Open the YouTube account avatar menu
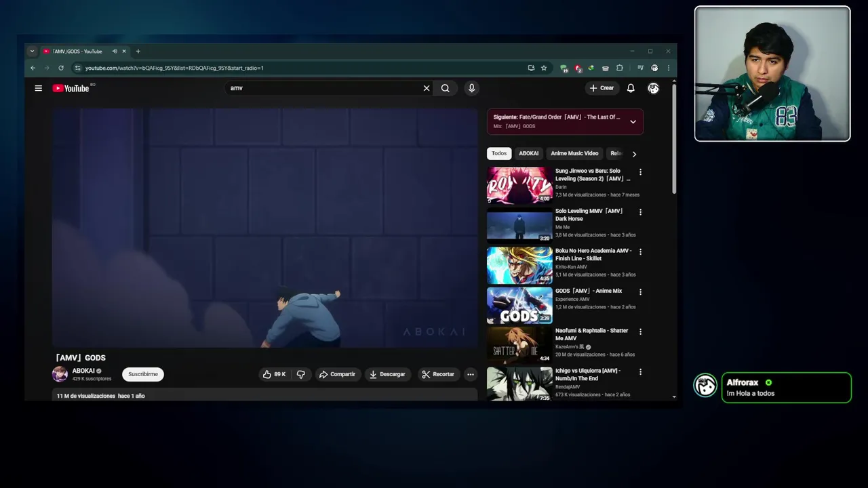Screen dimensions: 868x488 coord(653,88)
